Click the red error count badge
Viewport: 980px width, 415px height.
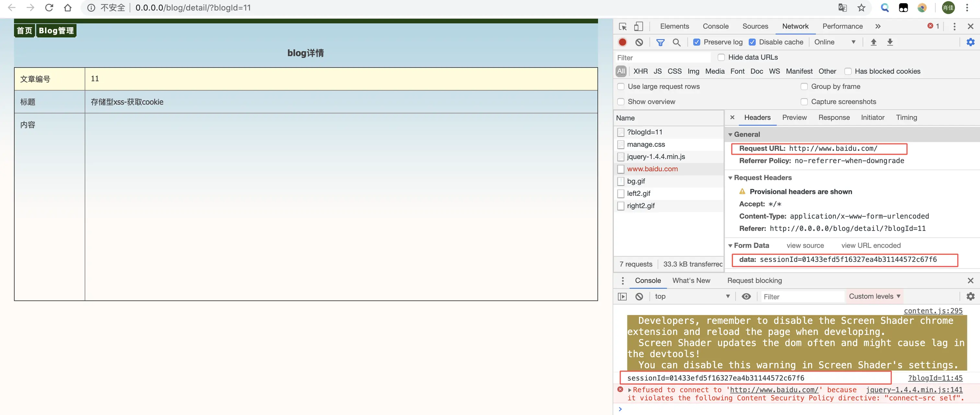pyautogui.click(x=933, y=26)
